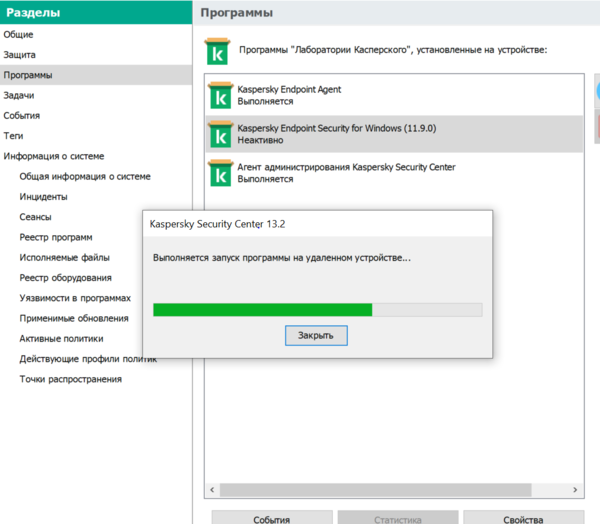The height and width of the screenshot is (524, 600).
Task: Click the left scroll arrow of the programs list
Action: pyautogui.click(x=212, y=490)
